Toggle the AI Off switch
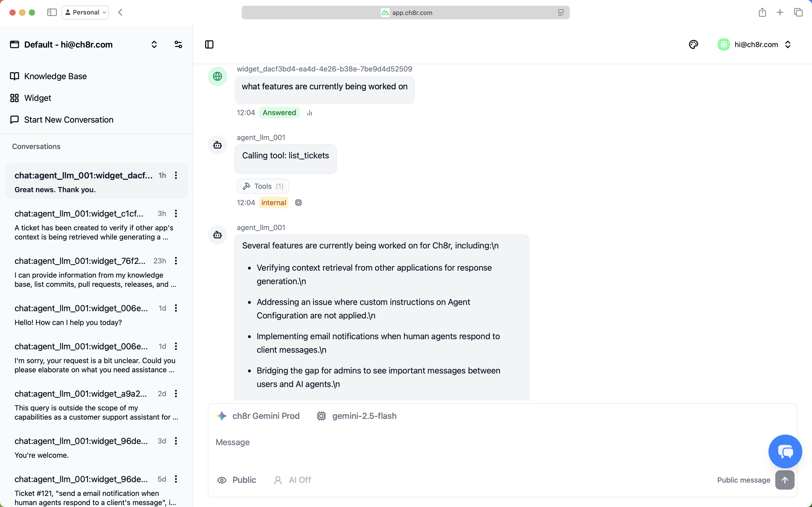The width and height of the screenshot is (812, 507). tap(293, 480)
